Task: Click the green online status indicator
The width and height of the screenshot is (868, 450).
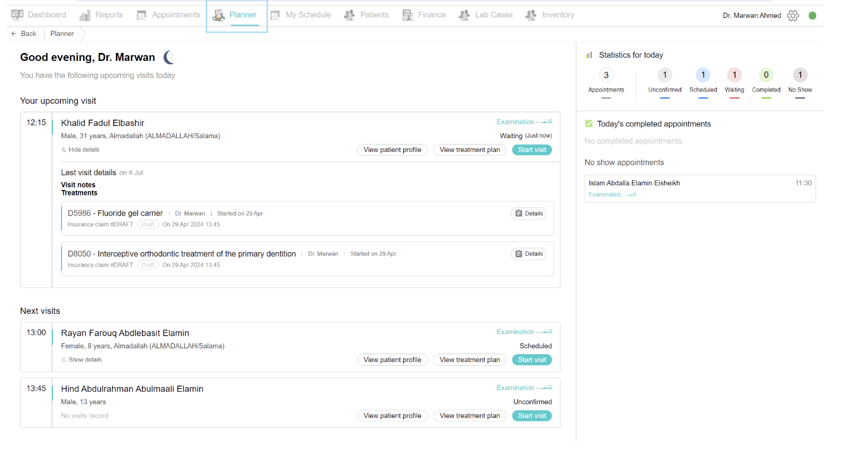Action: click(812, 15)
